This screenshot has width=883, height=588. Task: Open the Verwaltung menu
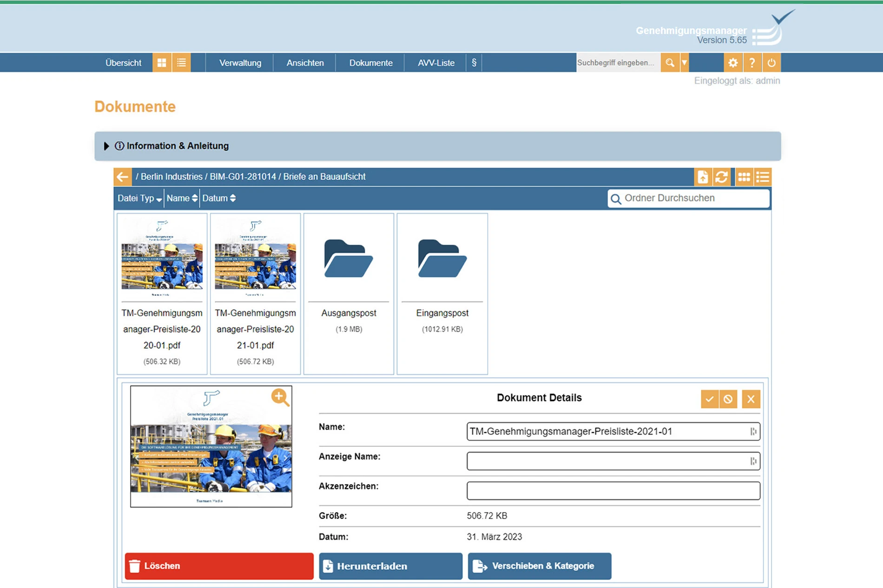[240, 63]
